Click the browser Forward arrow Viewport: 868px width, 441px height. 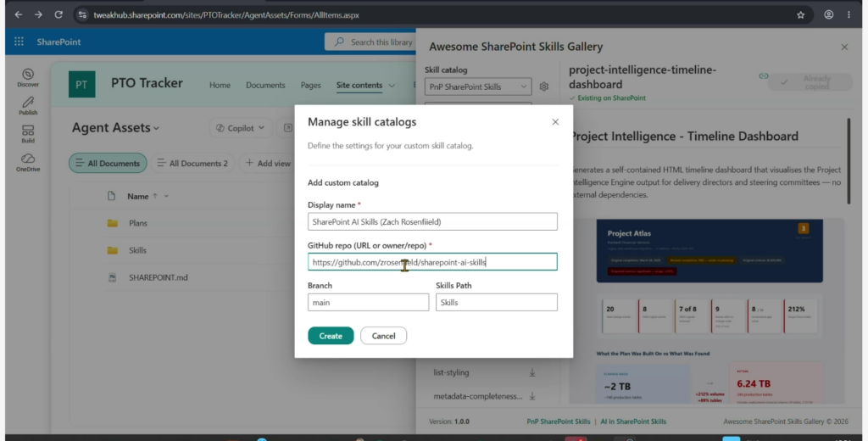tap(38, 15)
